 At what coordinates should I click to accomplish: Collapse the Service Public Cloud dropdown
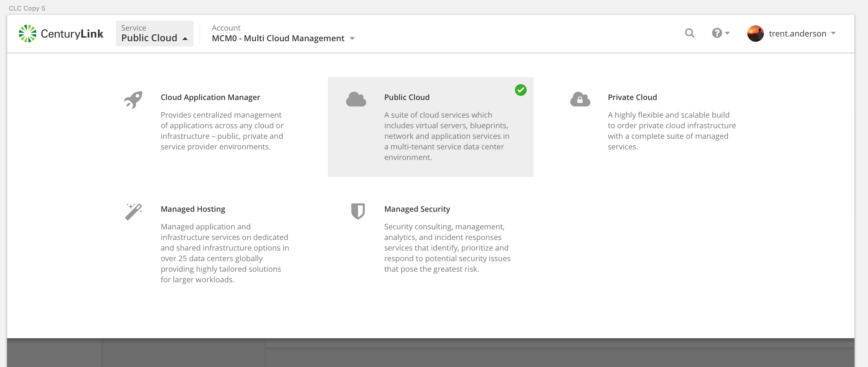pos(155,33)
